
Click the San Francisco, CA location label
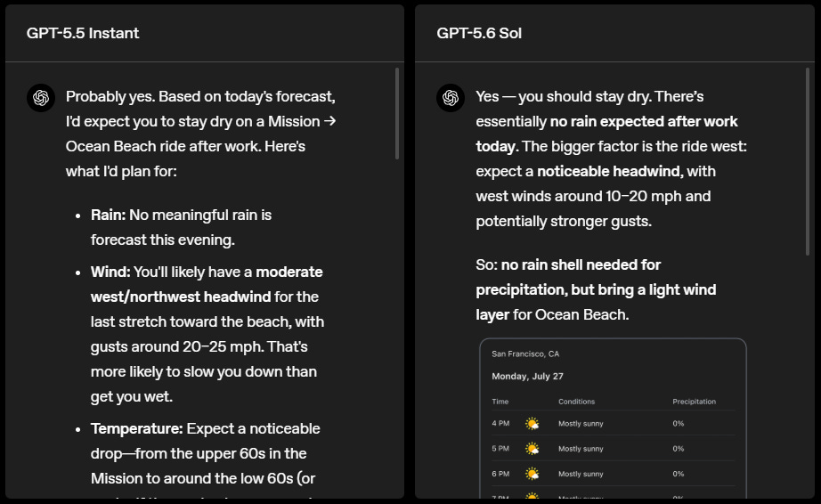point(525,354)
